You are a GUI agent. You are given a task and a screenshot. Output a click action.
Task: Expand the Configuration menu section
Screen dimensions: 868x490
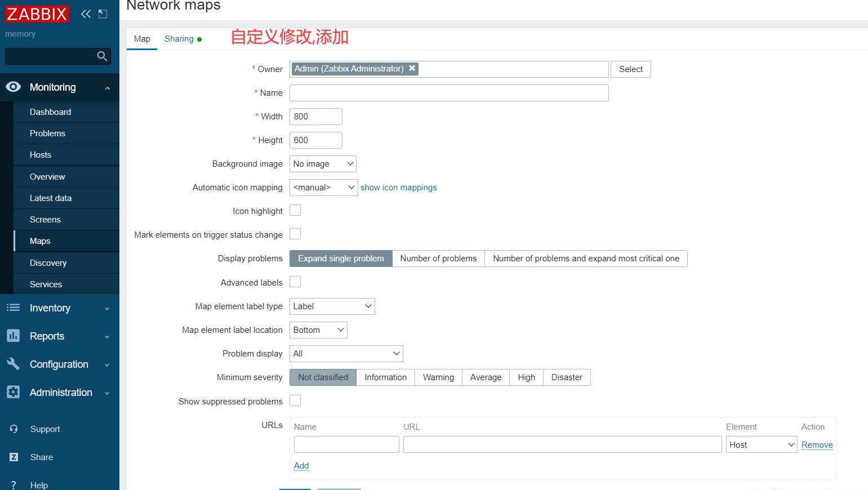tap(107, 365)
